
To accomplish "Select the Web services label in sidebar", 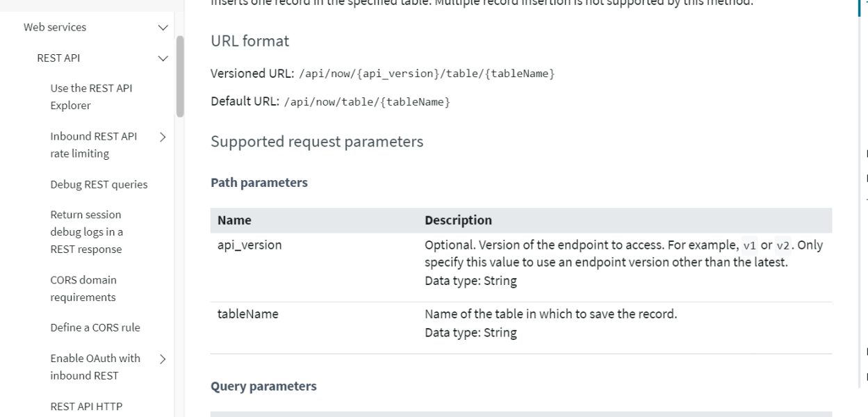I will click(x=55, y=28).
